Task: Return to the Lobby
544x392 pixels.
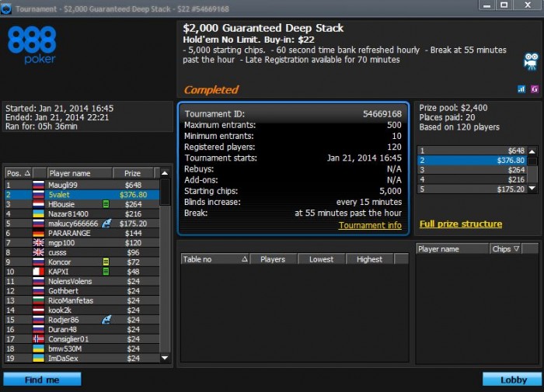Action: click(x=512, y=380)
